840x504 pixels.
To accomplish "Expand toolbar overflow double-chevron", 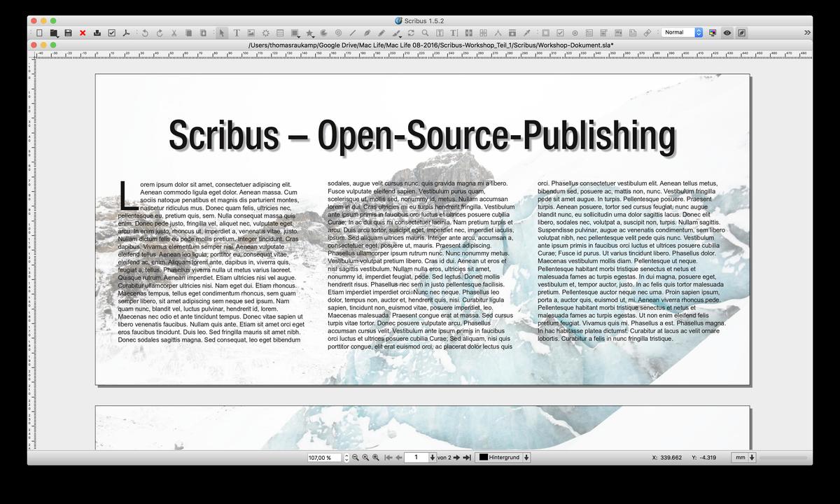I will tap(807, 33).
